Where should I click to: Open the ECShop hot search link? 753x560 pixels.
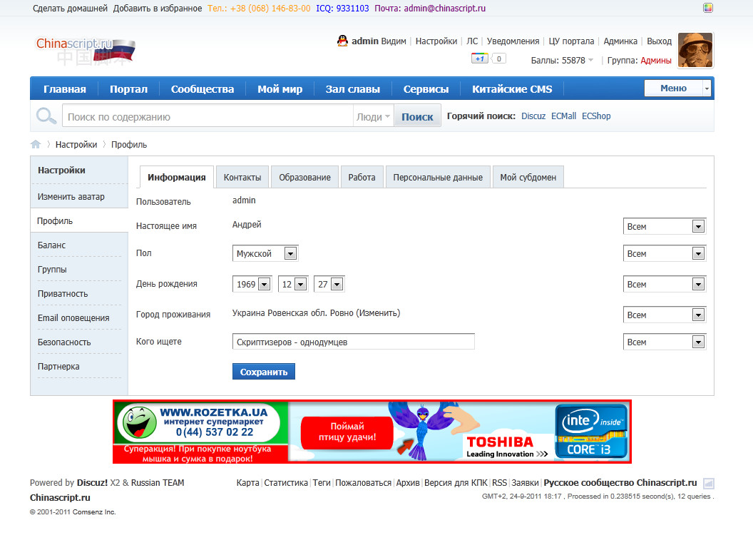pyautogui.click(x=596, y=116)
